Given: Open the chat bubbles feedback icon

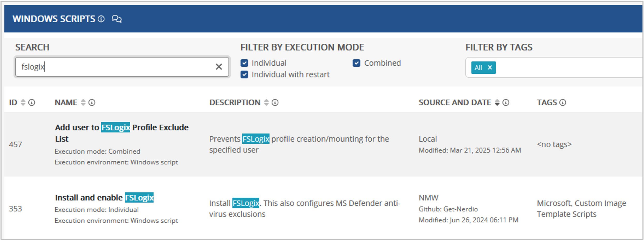Looking at the screenshot, I should pos(117,19).
